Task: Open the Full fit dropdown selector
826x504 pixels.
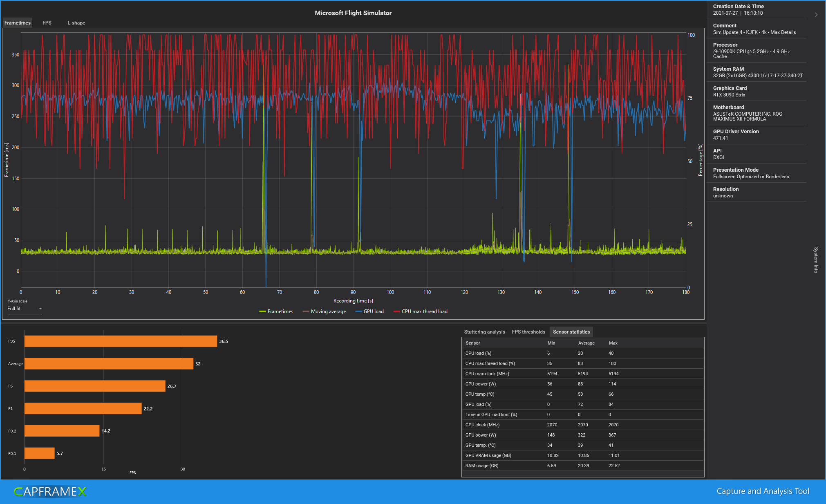Action: point(25,309)
